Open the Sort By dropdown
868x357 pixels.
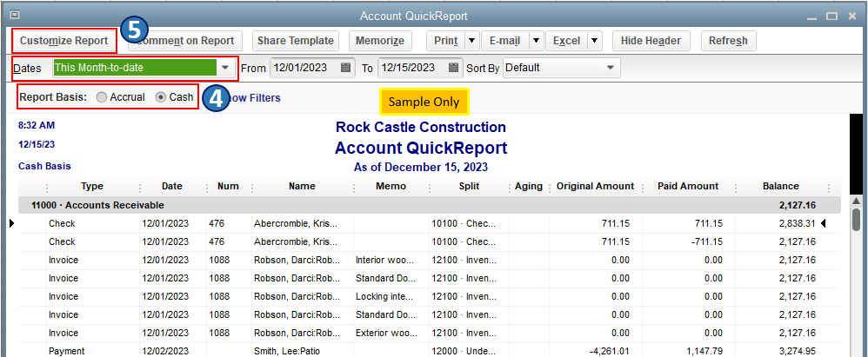click(x=611, y=67)
